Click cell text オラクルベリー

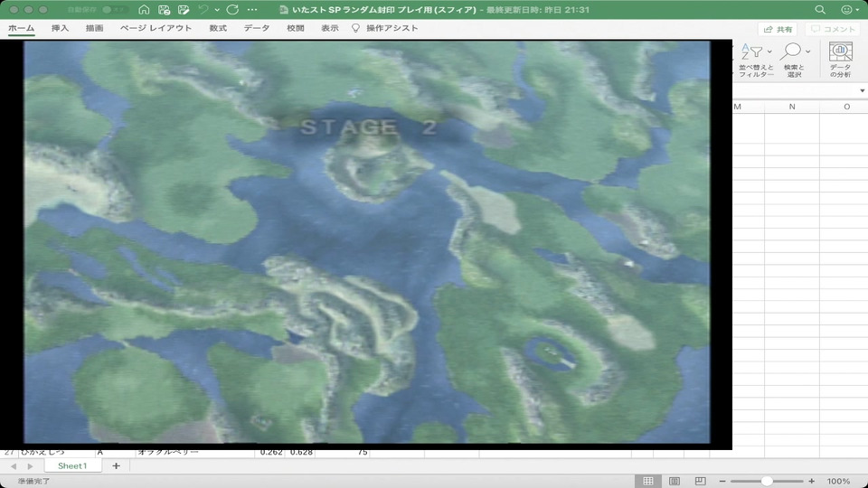(169, 452)
